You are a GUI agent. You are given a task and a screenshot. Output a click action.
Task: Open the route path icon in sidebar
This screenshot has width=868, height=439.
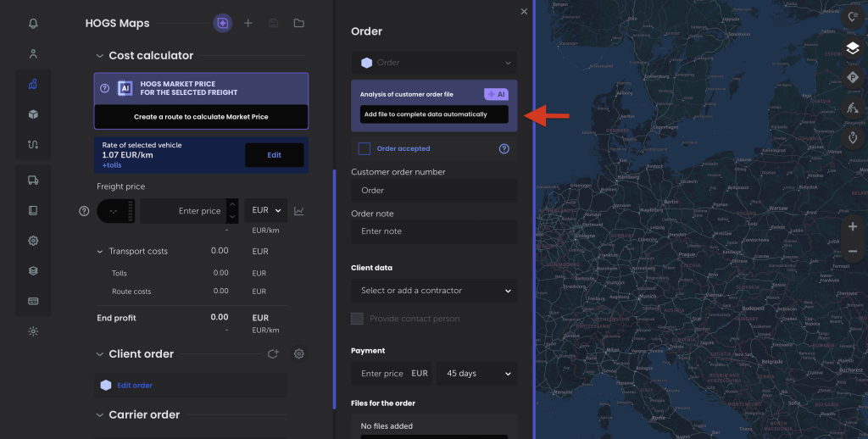point(33,144)
